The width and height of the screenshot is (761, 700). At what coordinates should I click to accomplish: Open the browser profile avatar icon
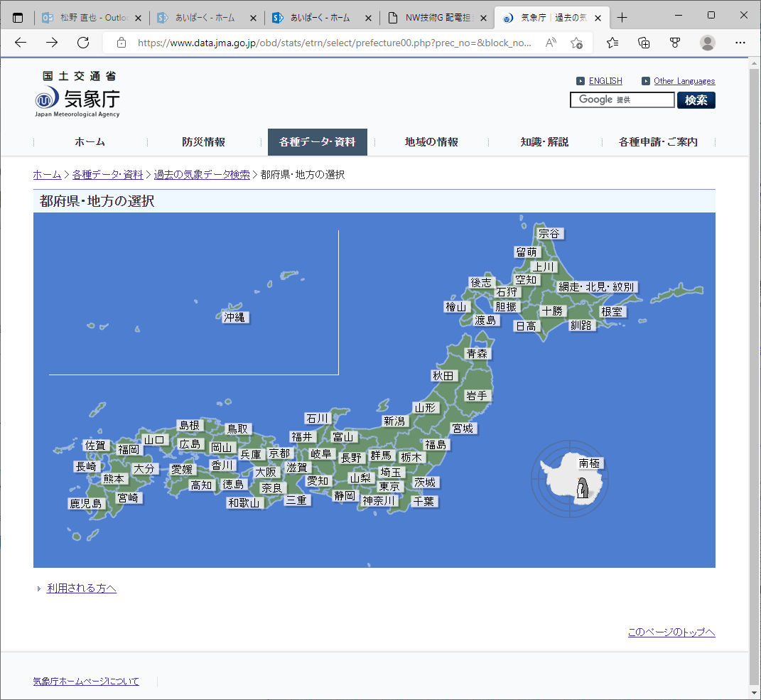pyautogui.click(x=707, y=43)
